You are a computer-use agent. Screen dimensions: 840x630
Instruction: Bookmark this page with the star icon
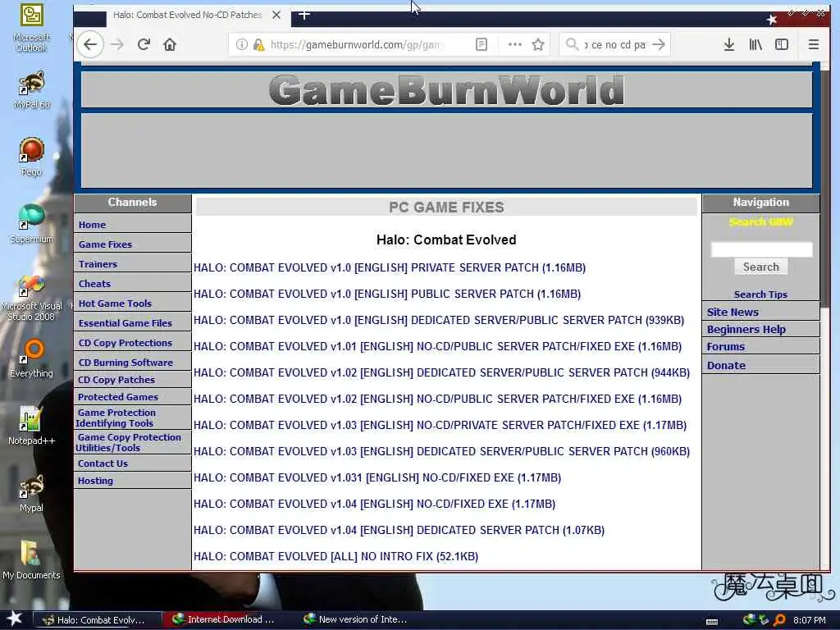538,44
